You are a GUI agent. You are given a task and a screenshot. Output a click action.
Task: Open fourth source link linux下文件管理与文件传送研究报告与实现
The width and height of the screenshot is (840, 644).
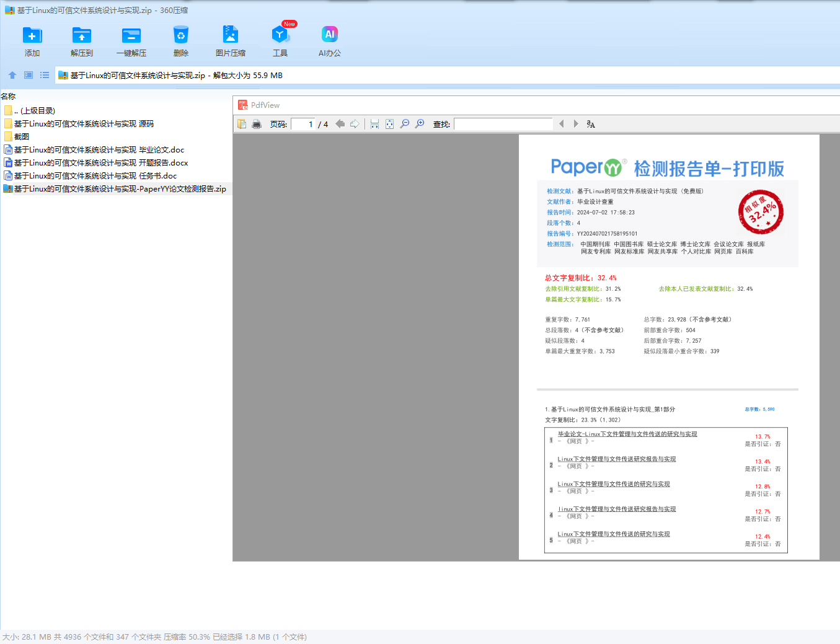click(617, 509)
